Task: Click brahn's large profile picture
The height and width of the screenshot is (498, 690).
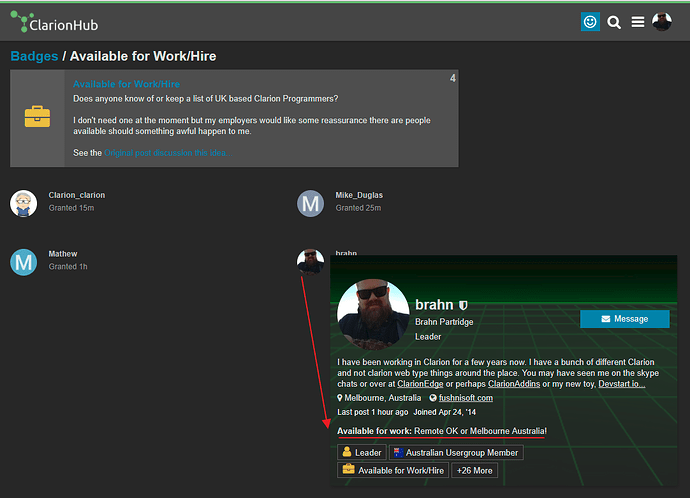Action: coord(374,314)
